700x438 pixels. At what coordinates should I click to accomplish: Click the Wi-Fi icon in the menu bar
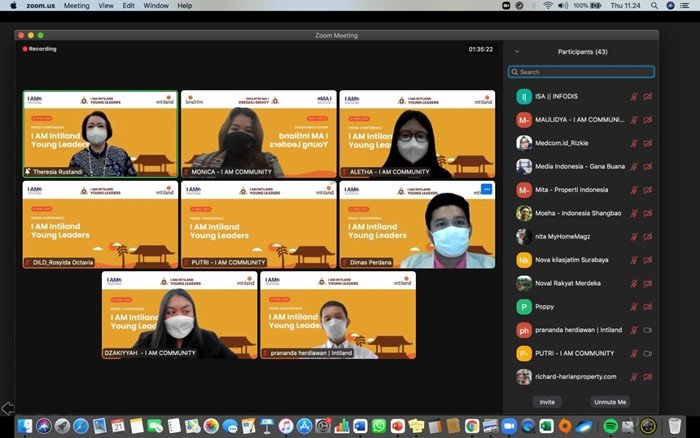click(x=548, y=5)
